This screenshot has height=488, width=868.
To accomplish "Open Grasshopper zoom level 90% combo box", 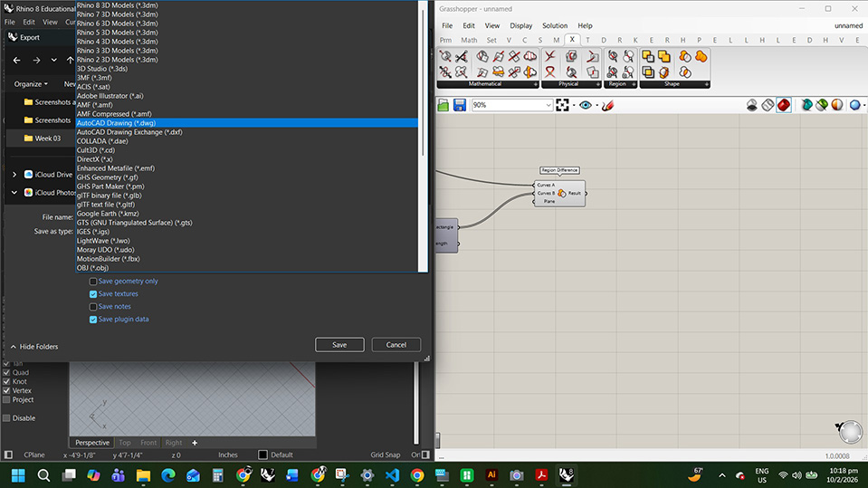I will (x=511, y=105).
